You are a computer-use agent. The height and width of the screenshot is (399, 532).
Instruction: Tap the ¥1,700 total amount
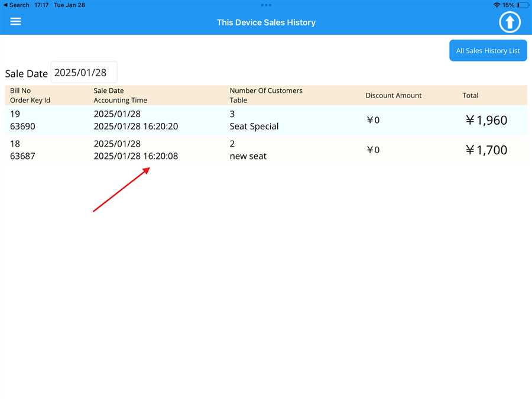coord(486,150)
